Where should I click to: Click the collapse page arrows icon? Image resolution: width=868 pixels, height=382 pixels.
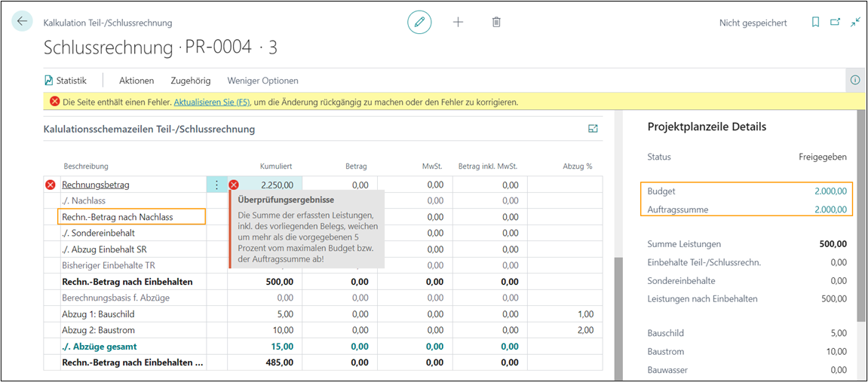pyautogui.click(x=855, y=23)
